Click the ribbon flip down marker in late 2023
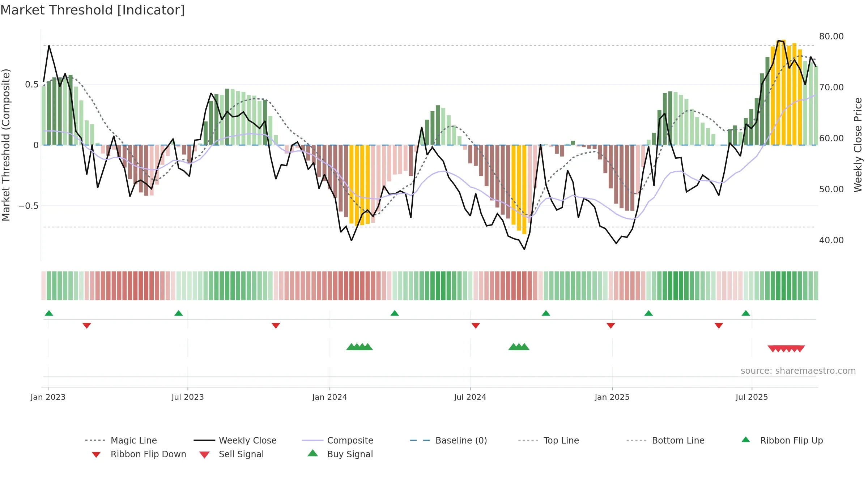This screenshot has height=488, width=868. (x=276, y=326)
